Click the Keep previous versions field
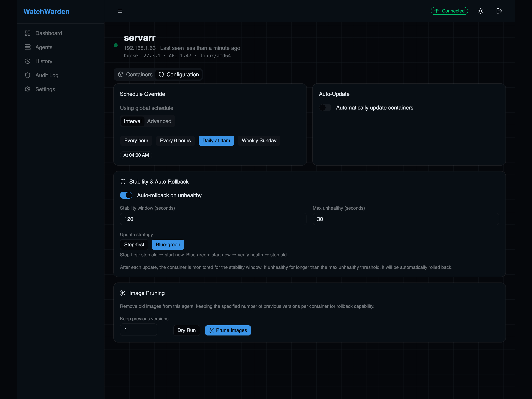Image resolution: width=532 pixels, height=399 pixels. [x=138, y=330]
